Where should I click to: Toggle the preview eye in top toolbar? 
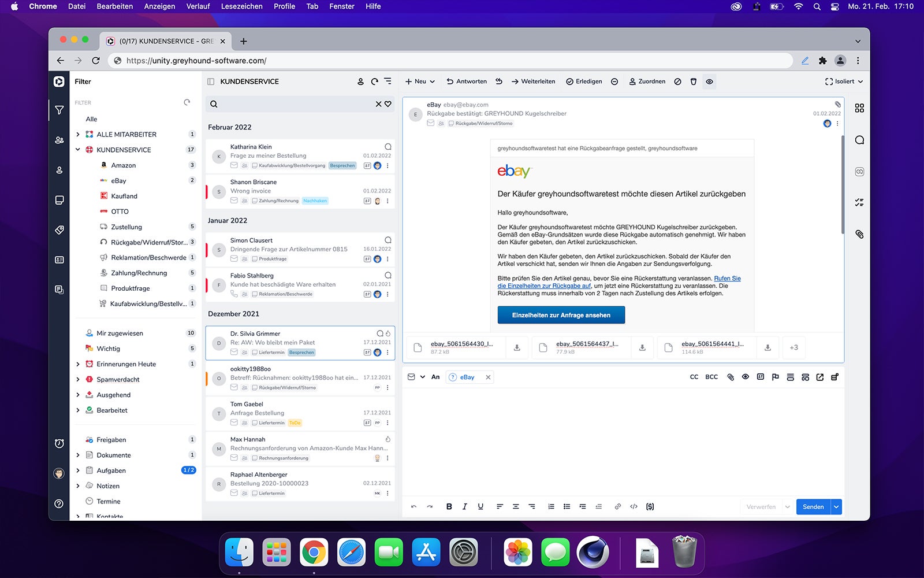(x=709, y=81)
